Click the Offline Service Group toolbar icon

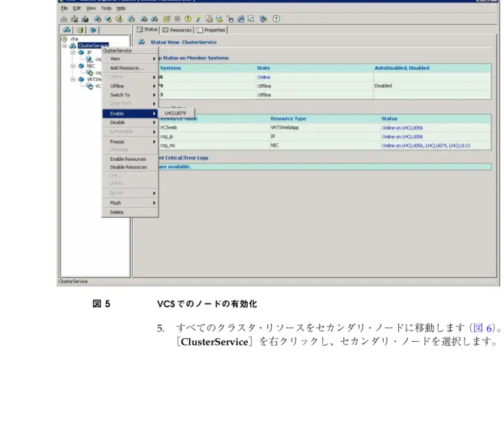click(x=154, y=19)
